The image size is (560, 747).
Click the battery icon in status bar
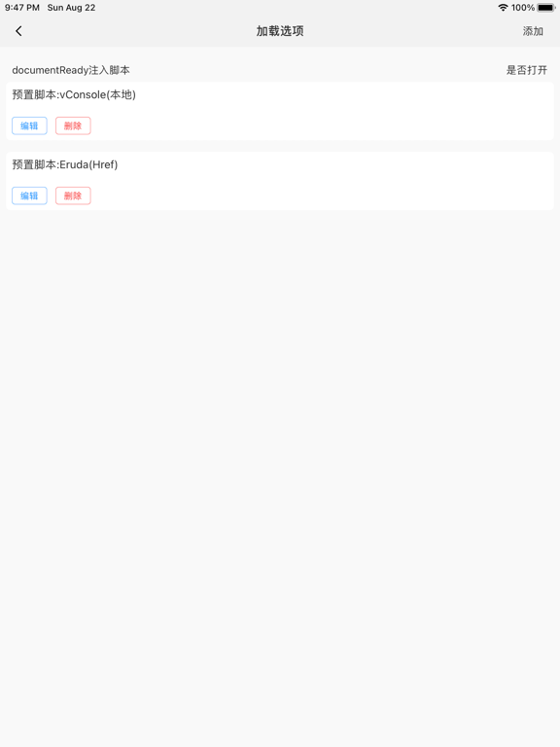(546, 8)
